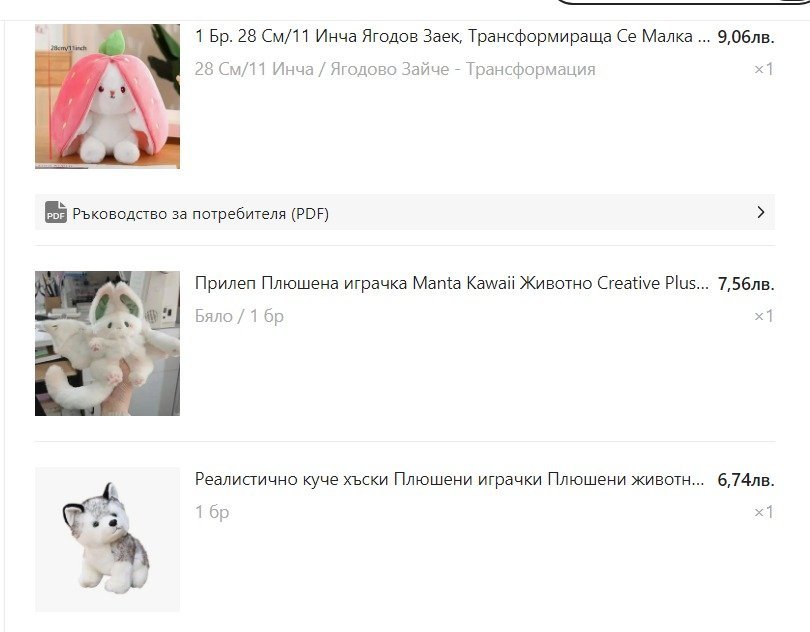Click the ×1 quantity of the strawberry bunny
The width and height of the screenshot is (810, 632).
pyautogui.click(x=764, y=69)
